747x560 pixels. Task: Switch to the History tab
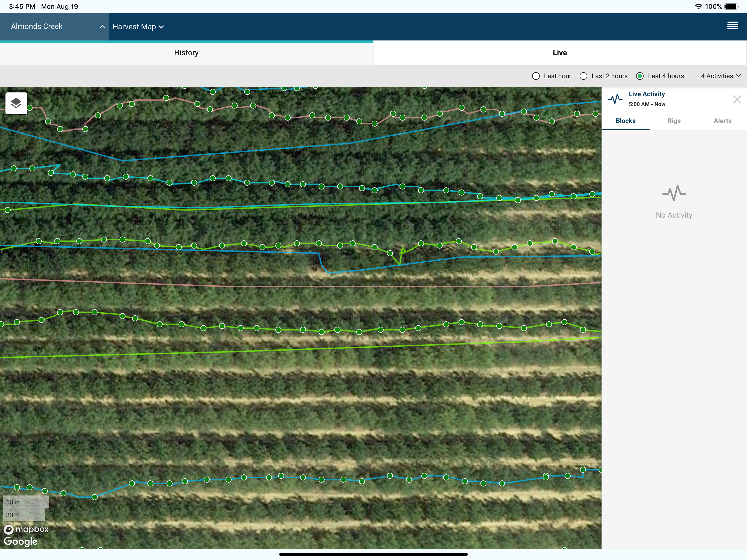pos(186,53)
